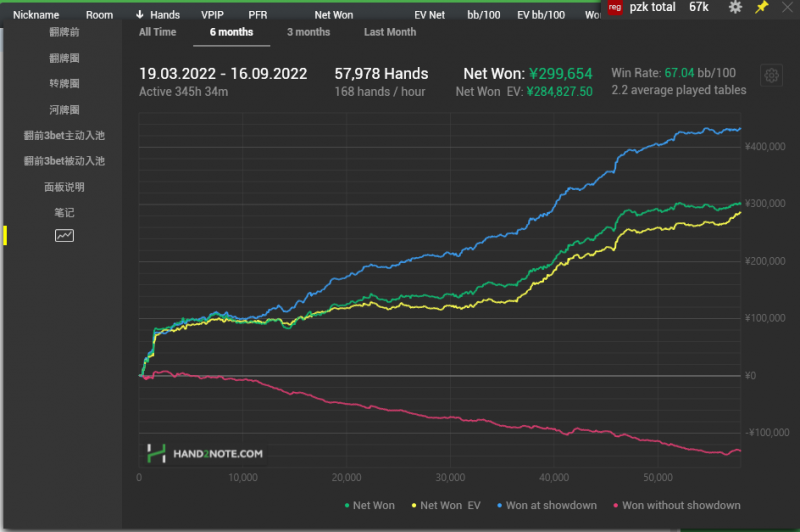Click the Hand2Note logo watermark

[206, 453]
